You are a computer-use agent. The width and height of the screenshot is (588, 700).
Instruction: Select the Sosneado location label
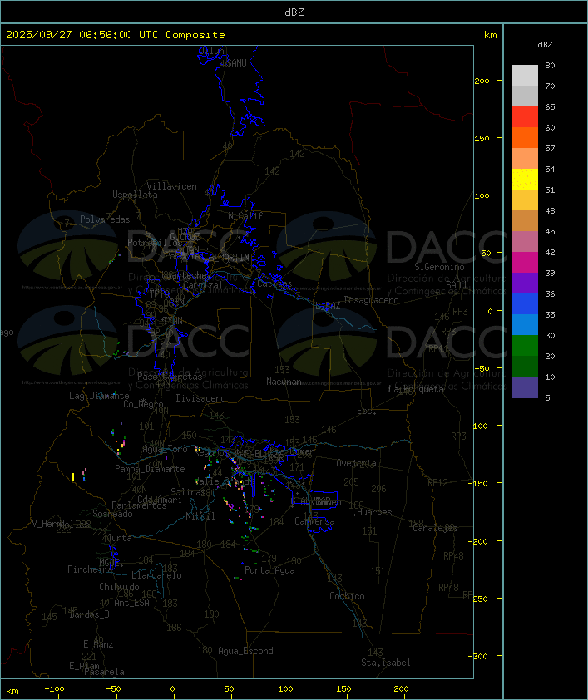(x=112, y=514)
